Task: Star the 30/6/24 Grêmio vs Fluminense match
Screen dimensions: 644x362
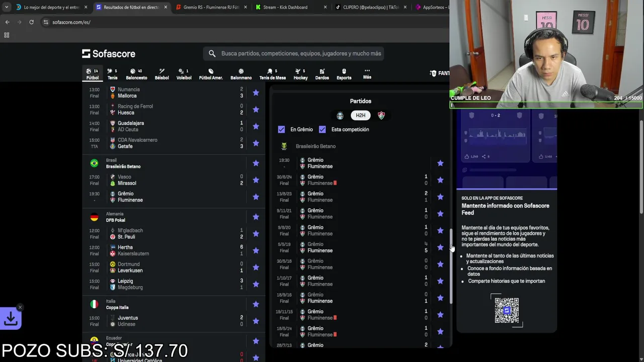Action: coord(440,180)
